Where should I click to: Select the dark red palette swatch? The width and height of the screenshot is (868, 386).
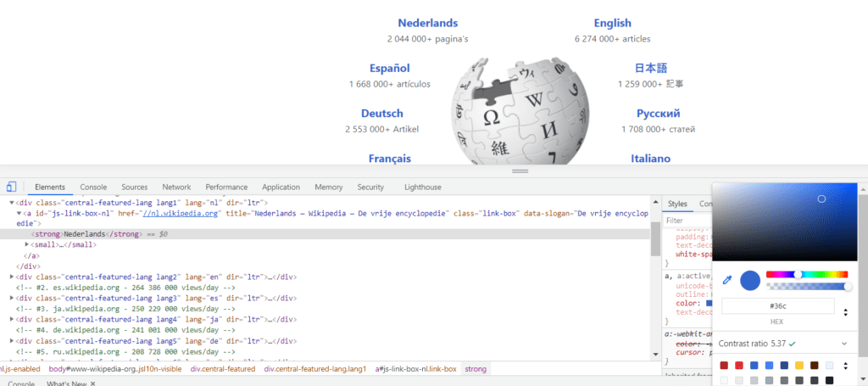pos(724,366)
